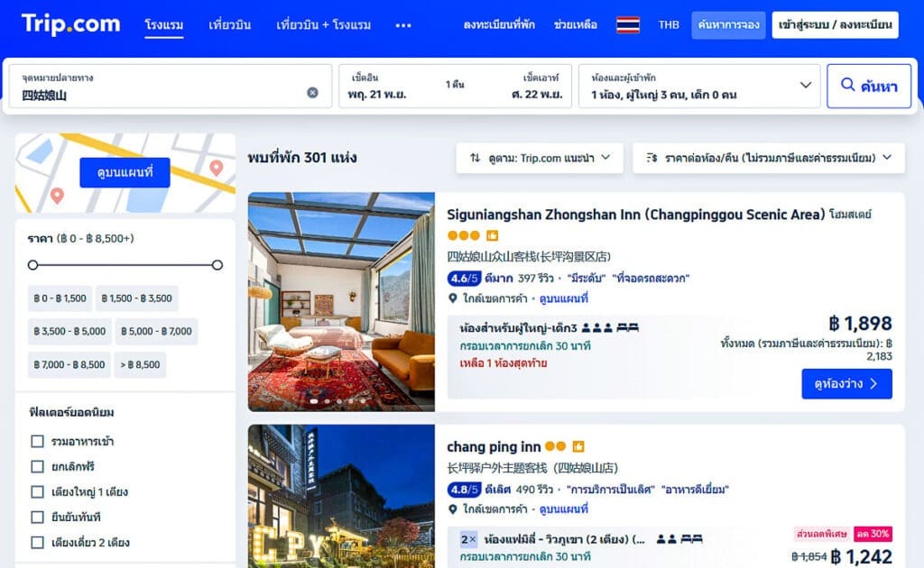Open the เที่ยวบิน + โรงแรม tab
This screenshot has width=924, height=568.
tap(324, 24)
